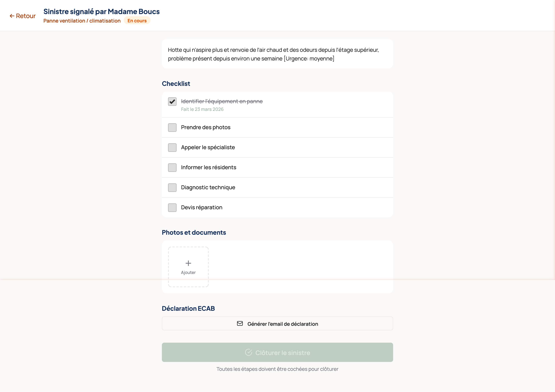This screenshot has width=555, height=392.
Task: Click the back arrow next to Retour
Action: tap(12, 16)
